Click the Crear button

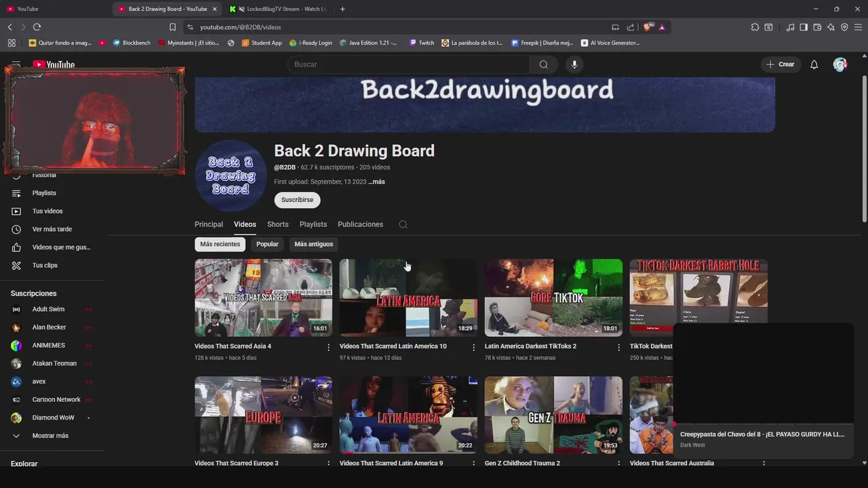pos(780,64)
